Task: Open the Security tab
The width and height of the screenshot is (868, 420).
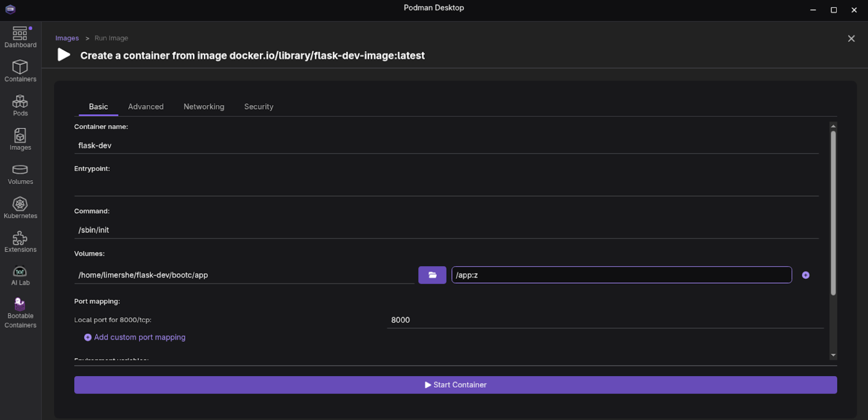Action: point(259,107)
